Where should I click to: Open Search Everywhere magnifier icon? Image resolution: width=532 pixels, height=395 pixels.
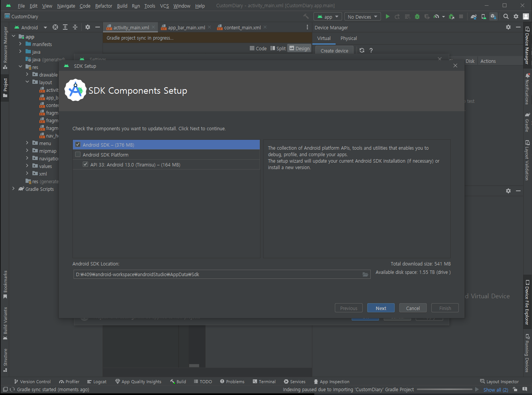(x=506, y=17)
